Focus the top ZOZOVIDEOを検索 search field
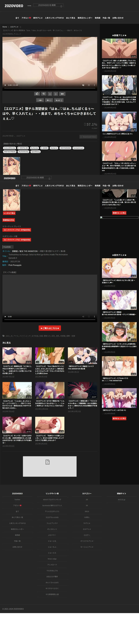 tap(48, 5)
